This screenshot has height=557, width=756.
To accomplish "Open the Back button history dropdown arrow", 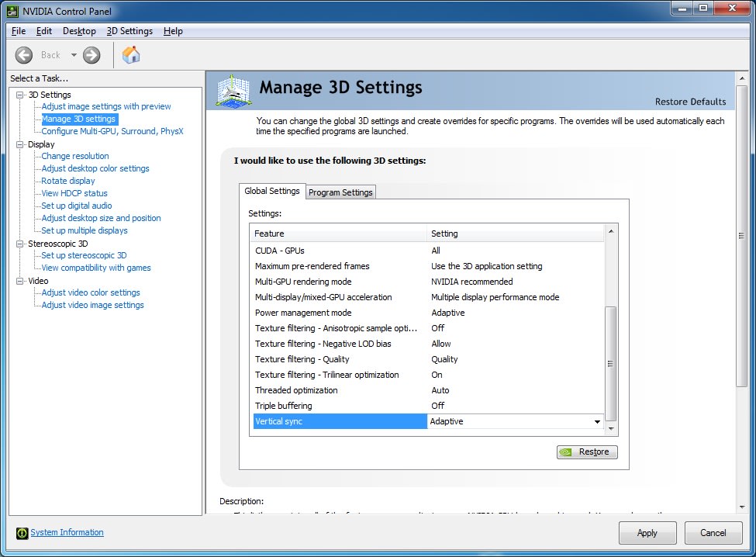I will click(x=73, y=55).
